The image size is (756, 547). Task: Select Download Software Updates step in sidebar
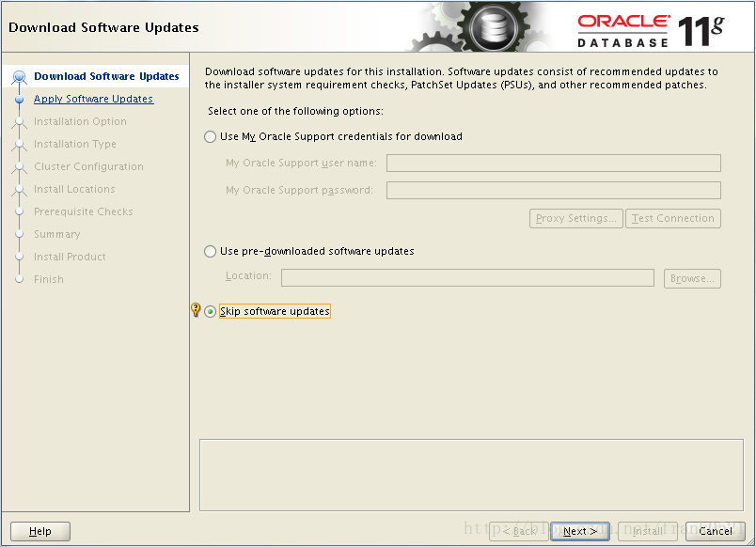pos(106,76)
